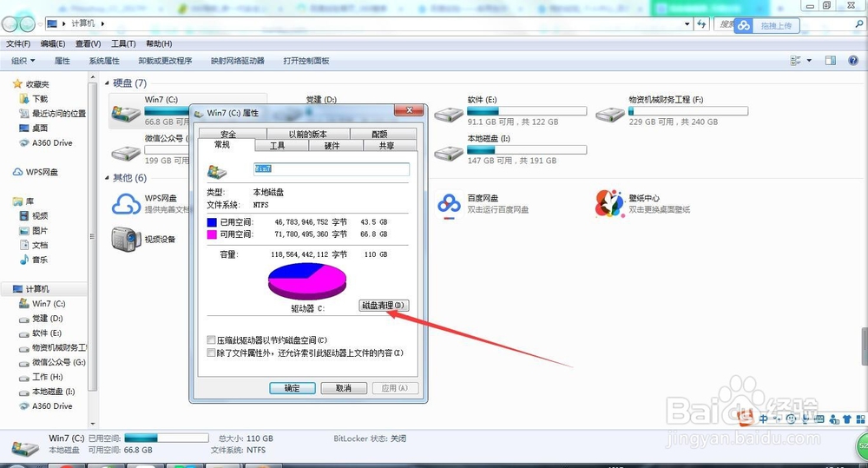Select the 软件 (E:) drive icon
This screenshot has width=868, height=468.
pyautogui.click(x=449, y=115)
